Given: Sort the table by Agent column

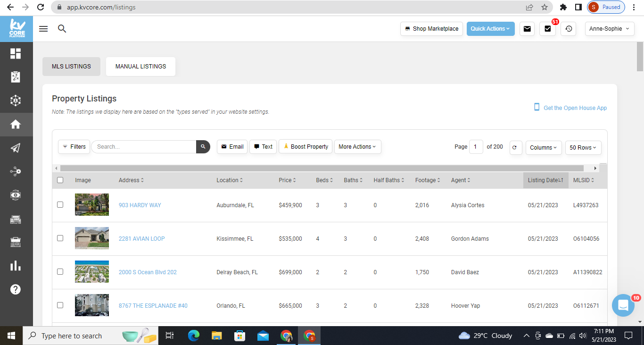Looking at the screenshot, I should tap(461, 180).
